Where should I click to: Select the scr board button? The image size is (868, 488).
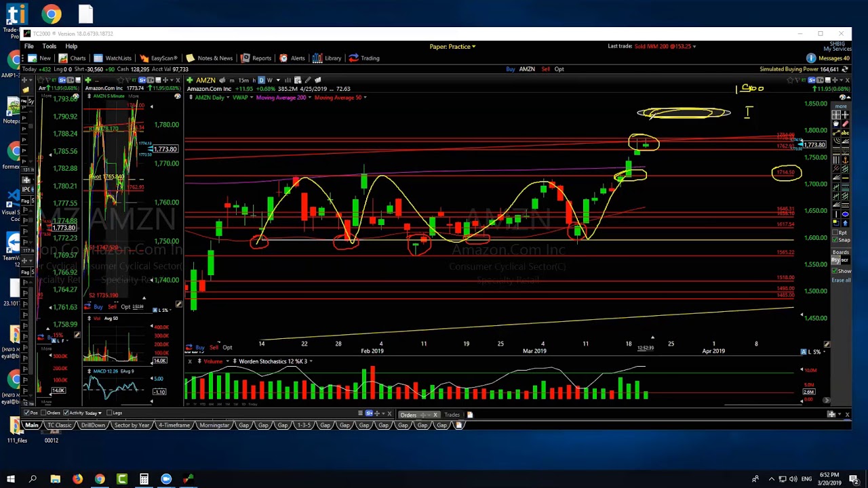click(846, 260)
